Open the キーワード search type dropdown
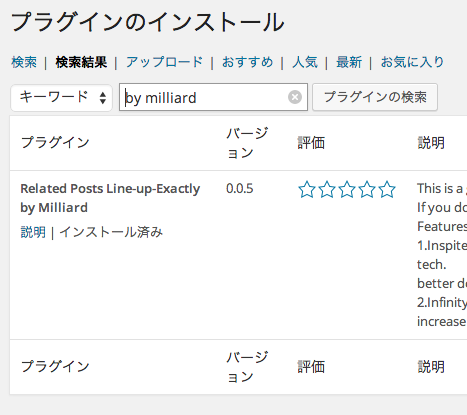This screenshot has height=415, width=467. click(62, 98)
